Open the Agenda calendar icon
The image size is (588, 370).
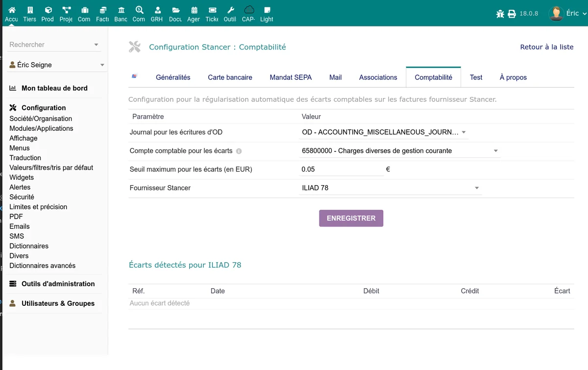[194, 10]
